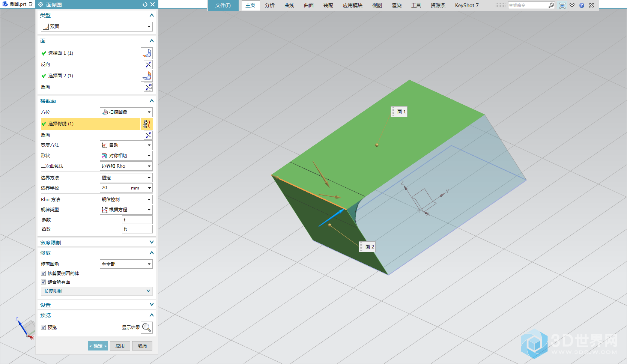Screen dimensions: 627x364
Task: Open dialog settings gear icon
Action: [x=41, y=5]
